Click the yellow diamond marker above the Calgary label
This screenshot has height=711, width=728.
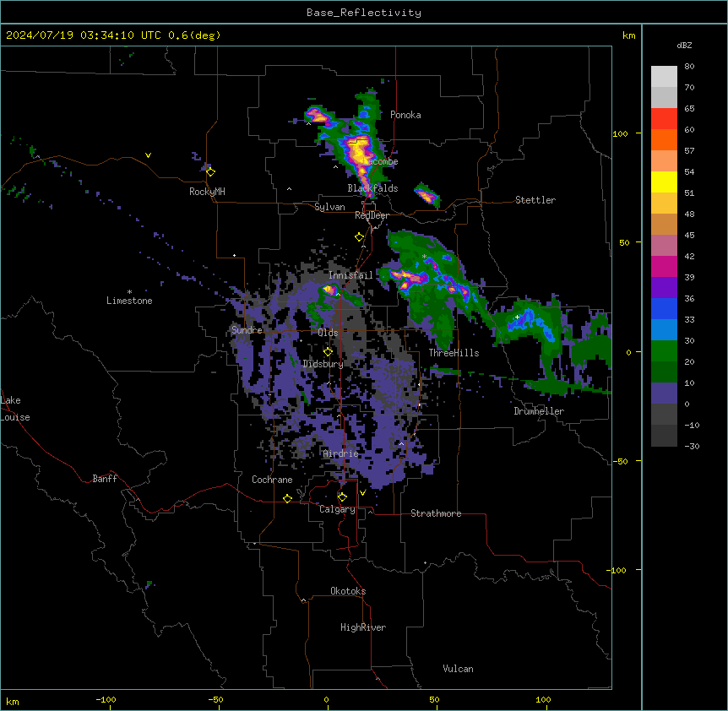click(x=342, y=497)
